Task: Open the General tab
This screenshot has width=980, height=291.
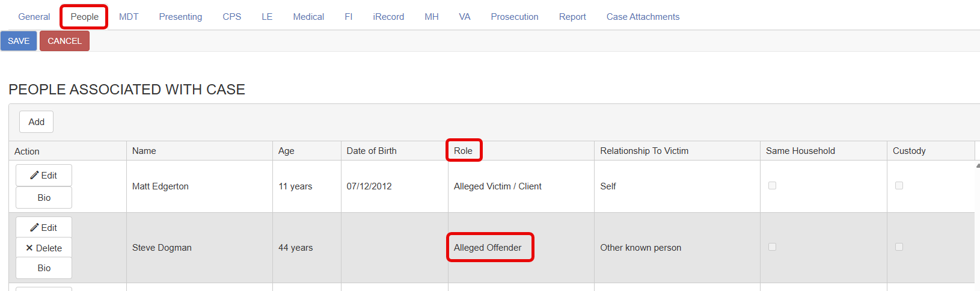Action: click(x=34, y=17)
